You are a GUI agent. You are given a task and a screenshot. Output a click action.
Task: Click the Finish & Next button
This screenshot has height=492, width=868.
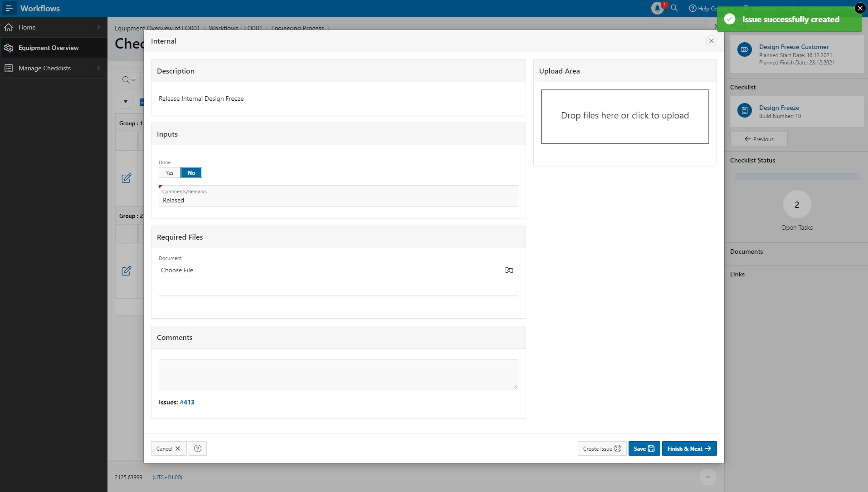point(689,448)
